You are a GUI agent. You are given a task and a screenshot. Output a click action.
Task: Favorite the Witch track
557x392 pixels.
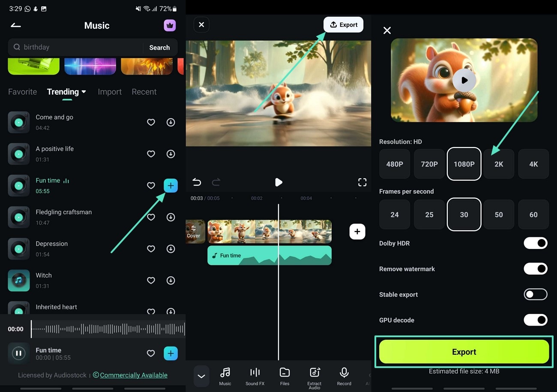pyautogui.click(x=151, y=281)
